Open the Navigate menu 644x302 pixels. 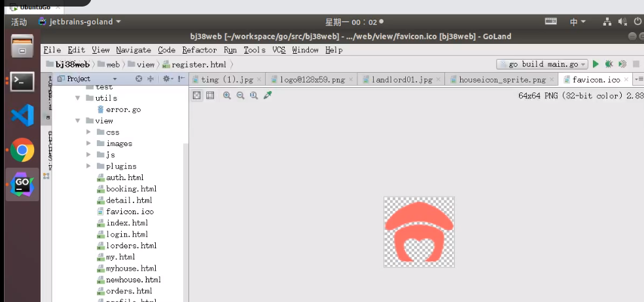point(134,50)
